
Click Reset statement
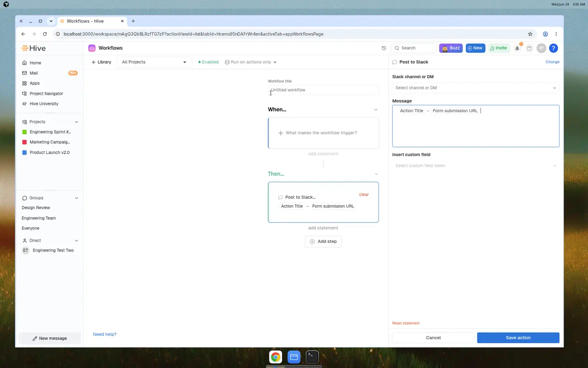406,323
